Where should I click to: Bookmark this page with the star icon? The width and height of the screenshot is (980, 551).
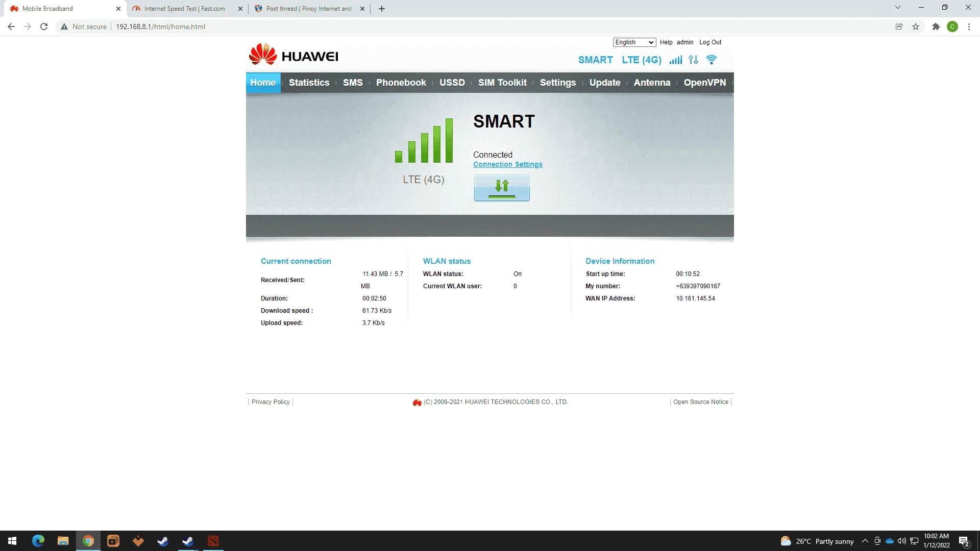(916, 27)
